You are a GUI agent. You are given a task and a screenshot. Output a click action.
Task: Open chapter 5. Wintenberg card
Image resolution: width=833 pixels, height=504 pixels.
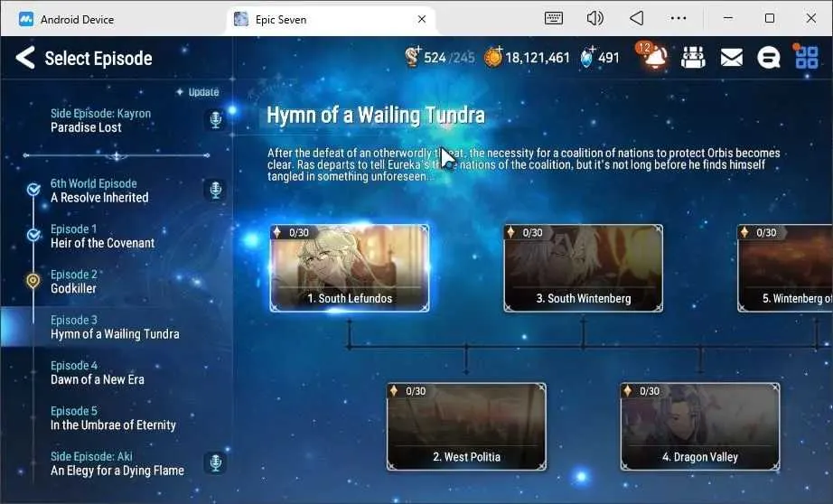pyautogui.click(x=785, y=268)
